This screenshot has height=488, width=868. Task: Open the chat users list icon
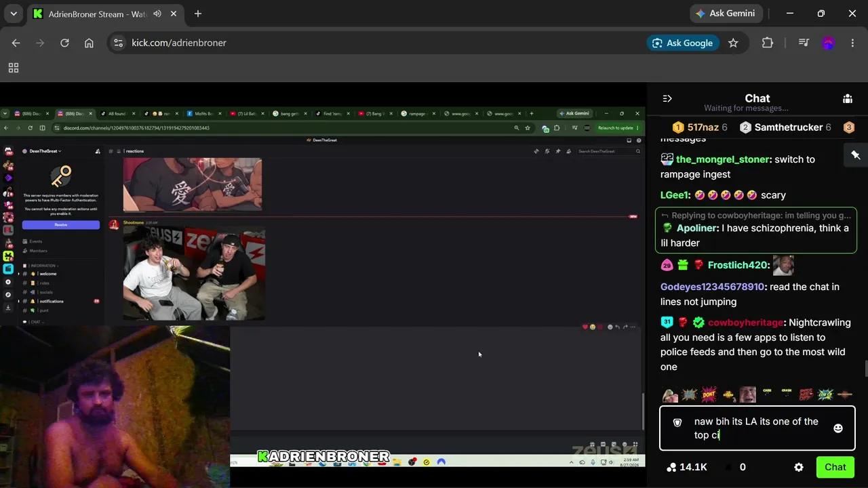pyautogui.click(x=848, y=98)
